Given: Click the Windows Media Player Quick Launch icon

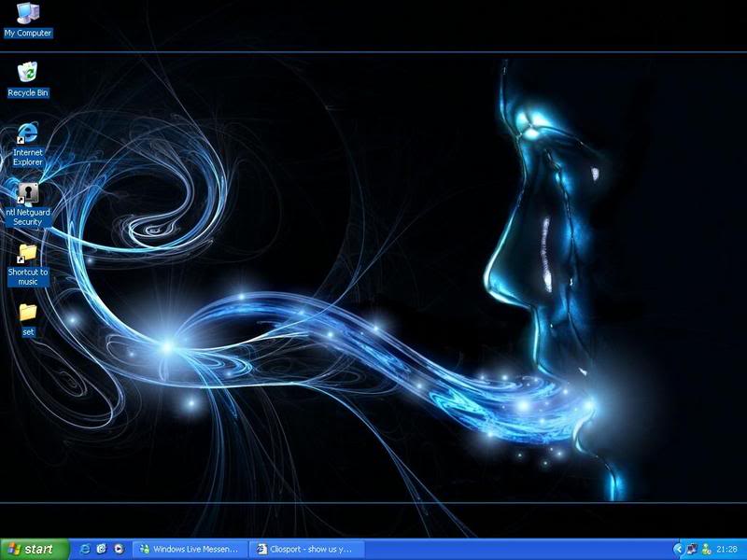Looking at the screenshot, I should tap(119, 549).
